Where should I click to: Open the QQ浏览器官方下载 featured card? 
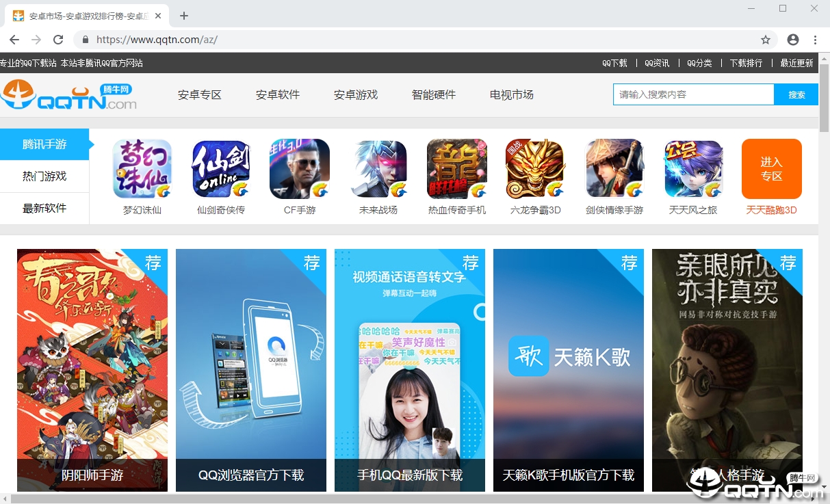251,370
